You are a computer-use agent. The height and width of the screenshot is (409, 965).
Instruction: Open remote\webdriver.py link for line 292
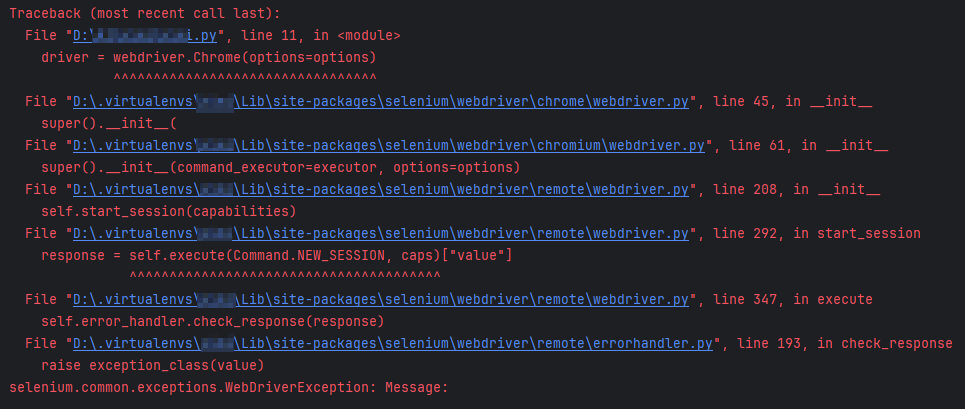coord(381,233)
